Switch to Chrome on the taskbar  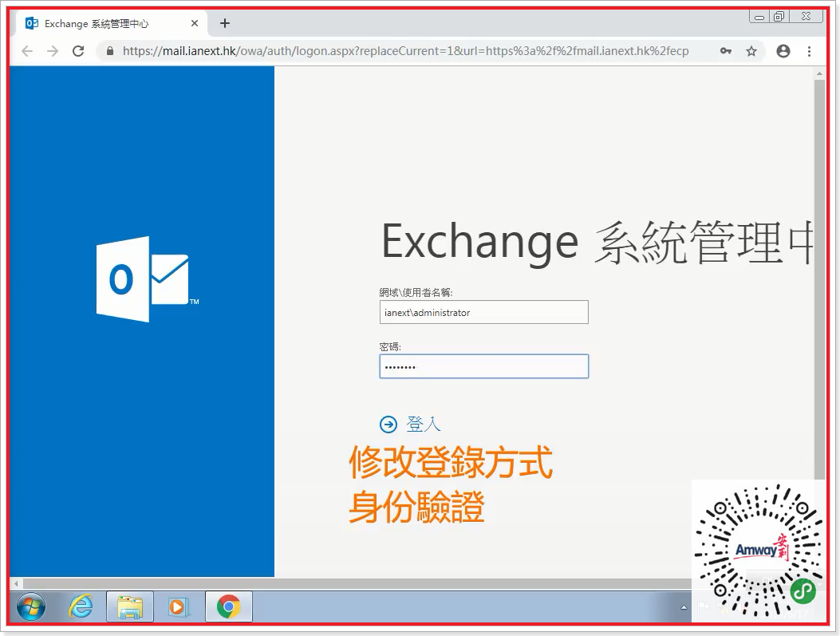coord(229,606)
